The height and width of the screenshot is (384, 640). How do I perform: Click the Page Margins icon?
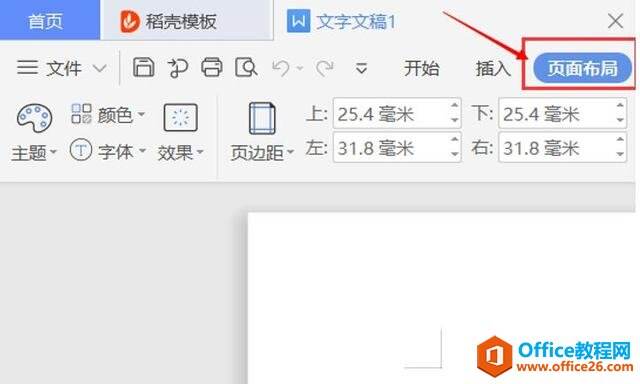coord(262,118)
